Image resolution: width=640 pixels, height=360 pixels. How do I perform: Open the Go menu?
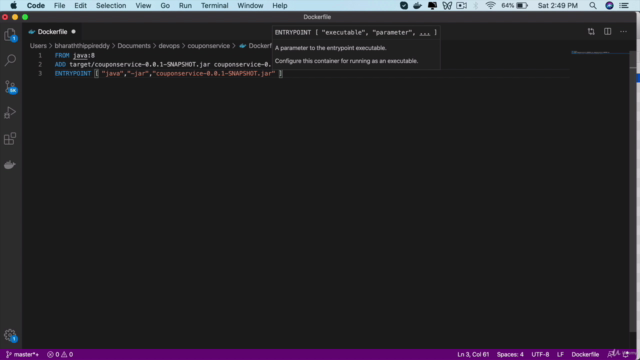click(165, 6)
